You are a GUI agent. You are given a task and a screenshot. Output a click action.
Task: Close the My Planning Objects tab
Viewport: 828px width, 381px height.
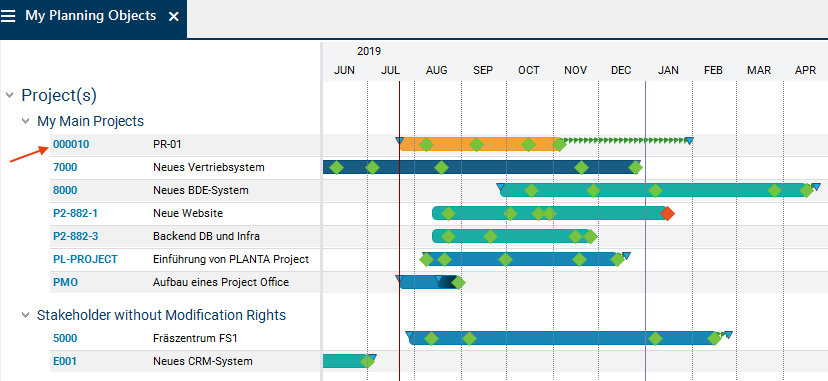click(174, 16)
